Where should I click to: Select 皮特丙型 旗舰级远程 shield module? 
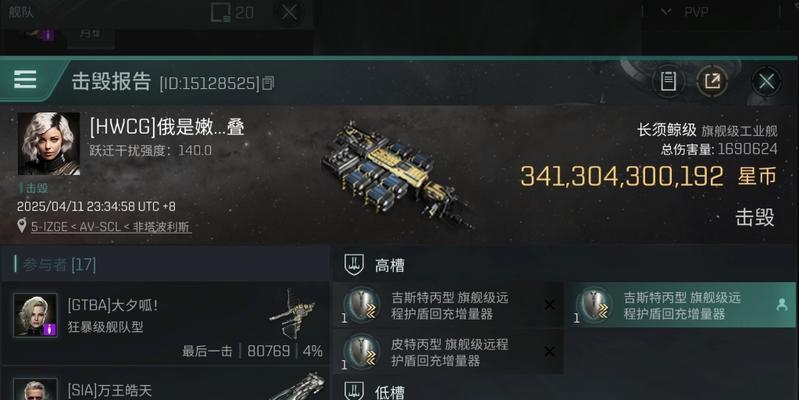point(448,352)
